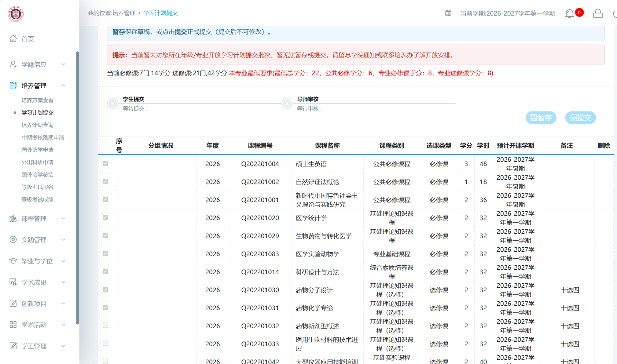The width and height of the screenshot is (617, 364).
Task: Expand the 毕业与学位 menu chevron
Action: 63,261
